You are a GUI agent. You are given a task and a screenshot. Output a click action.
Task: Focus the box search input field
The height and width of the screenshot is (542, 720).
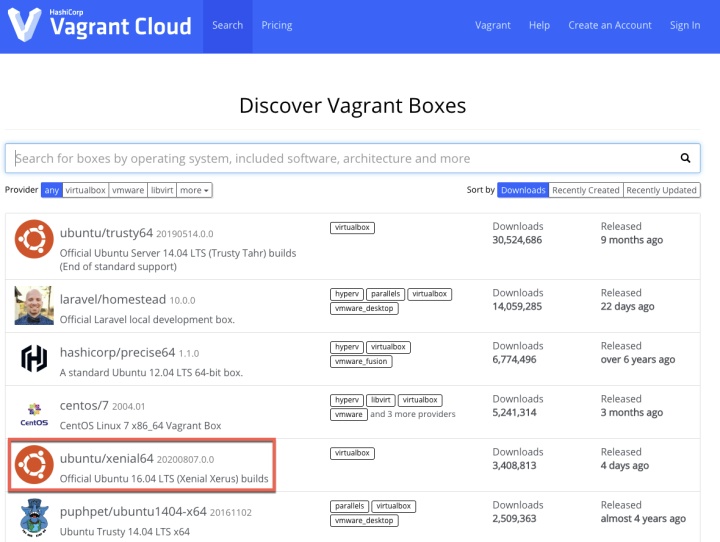point(352,158)
